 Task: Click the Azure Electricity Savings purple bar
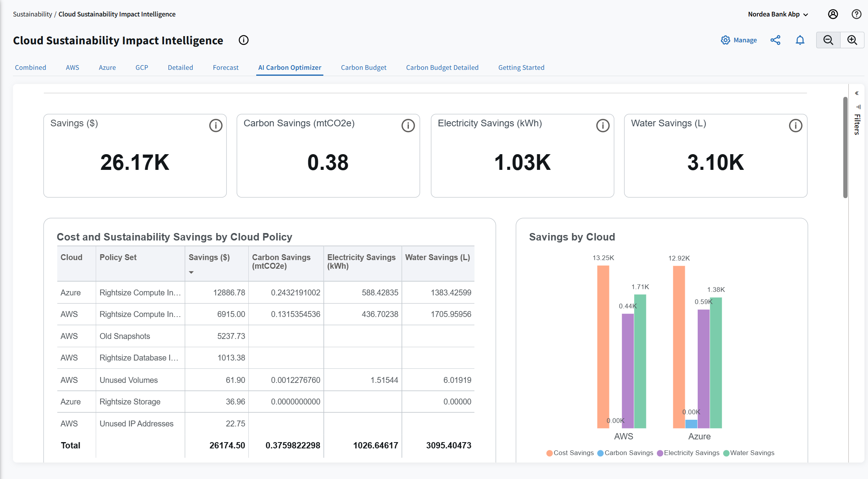[x=704, y=369]
